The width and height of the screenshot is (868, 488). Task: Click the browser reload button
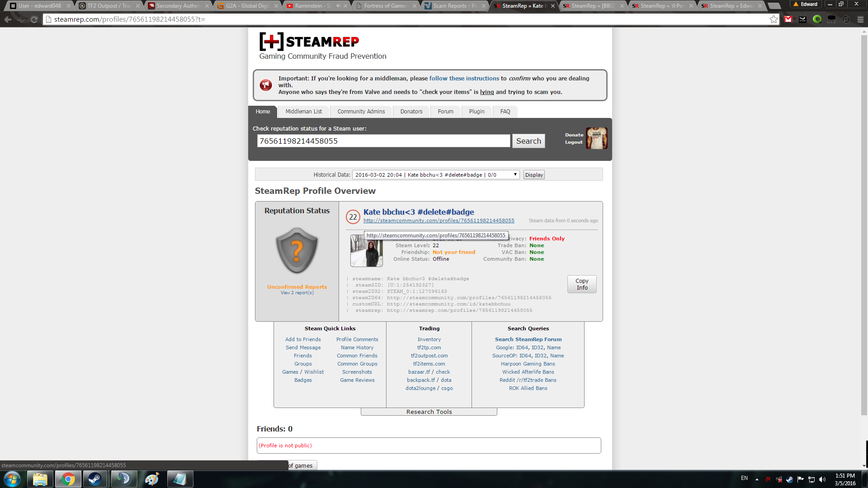pyautogui.click(x=34, y=19)
